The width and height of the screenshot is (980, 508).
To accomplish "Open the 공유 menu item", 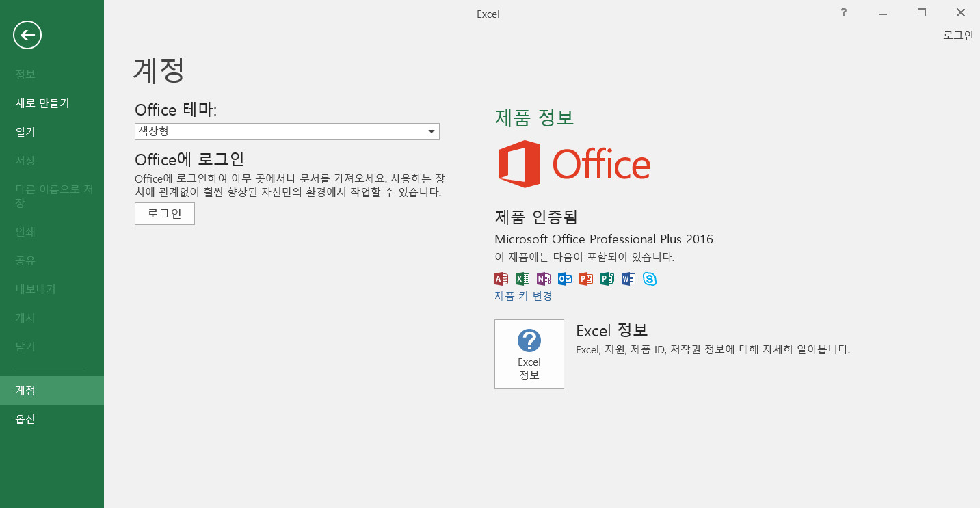I will [52, 260].
